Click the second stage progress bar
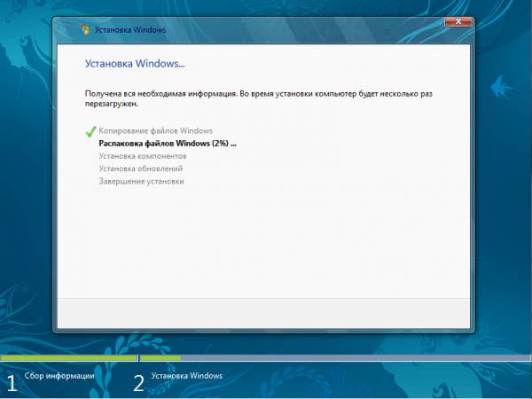This screenshot has height=399, width=532. click(335, 357)
